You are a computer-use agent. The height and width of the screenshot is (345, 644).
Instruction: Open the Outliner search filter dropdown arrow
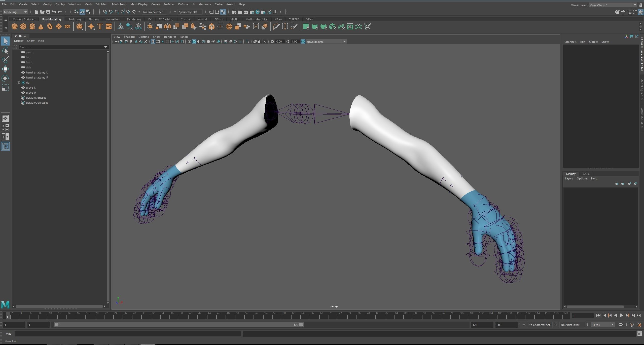pyautogui.click(x=106, y=47)
